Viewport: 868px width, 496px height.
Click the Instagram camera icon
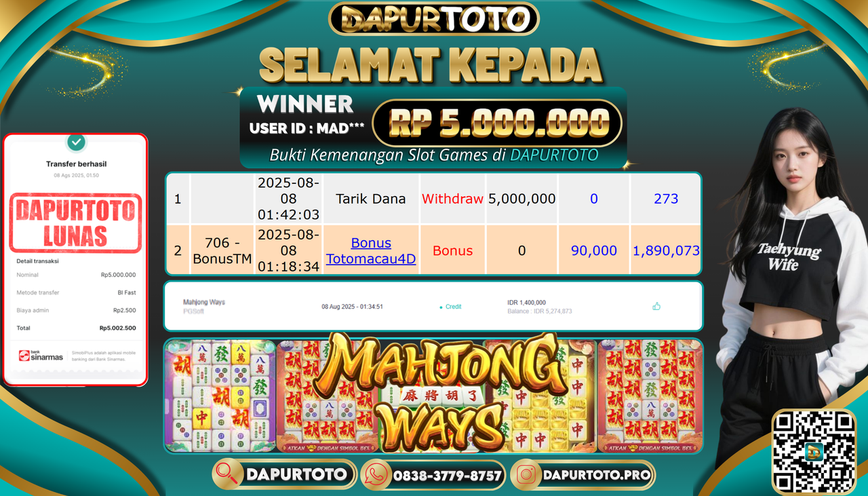tap(526, 475)
